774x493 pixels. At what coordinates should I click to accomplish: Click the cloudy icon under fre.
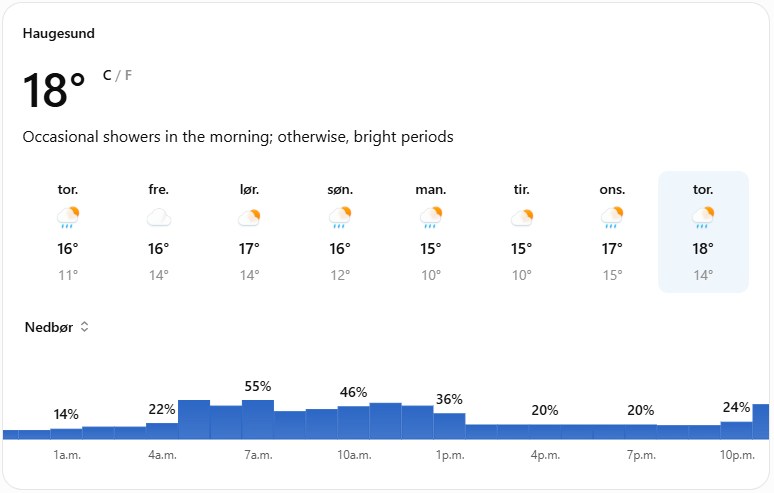(x=158, y=218)
